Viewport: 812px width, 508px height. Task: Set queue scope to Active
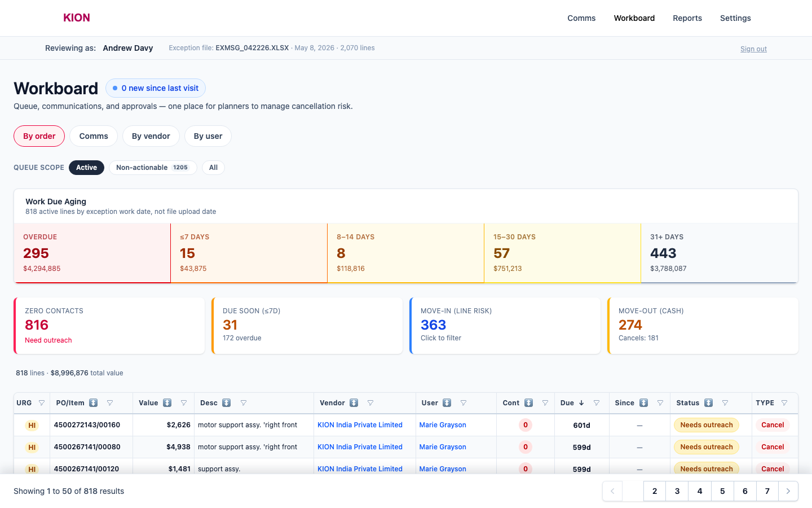86,168
